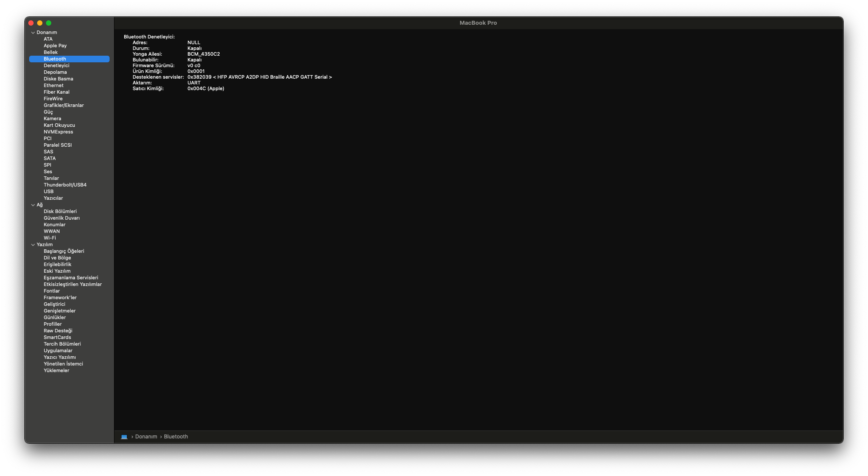Click Donanım in the bottom path bar
Screen dimensions: 868x476
(x=146, y=437)
